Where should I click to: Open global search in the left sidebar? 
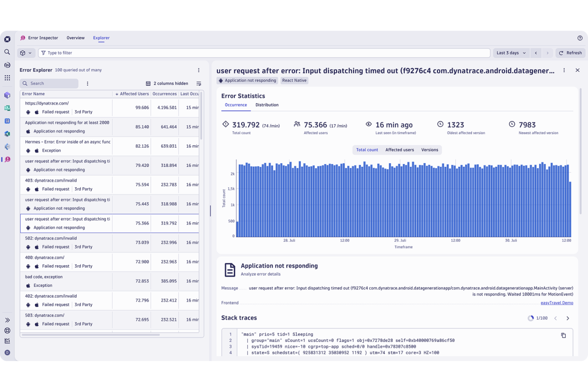7,52
